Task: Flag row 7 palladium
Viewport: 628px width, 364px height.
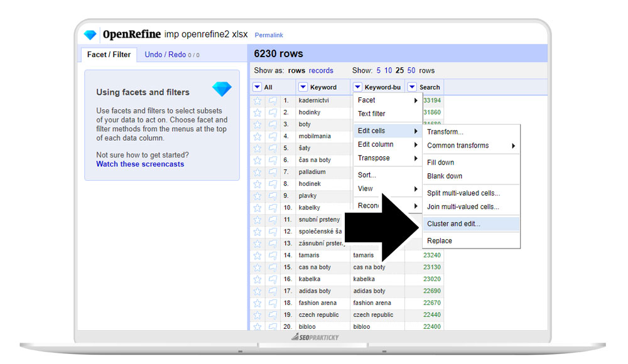Action: tap(273, 172)
